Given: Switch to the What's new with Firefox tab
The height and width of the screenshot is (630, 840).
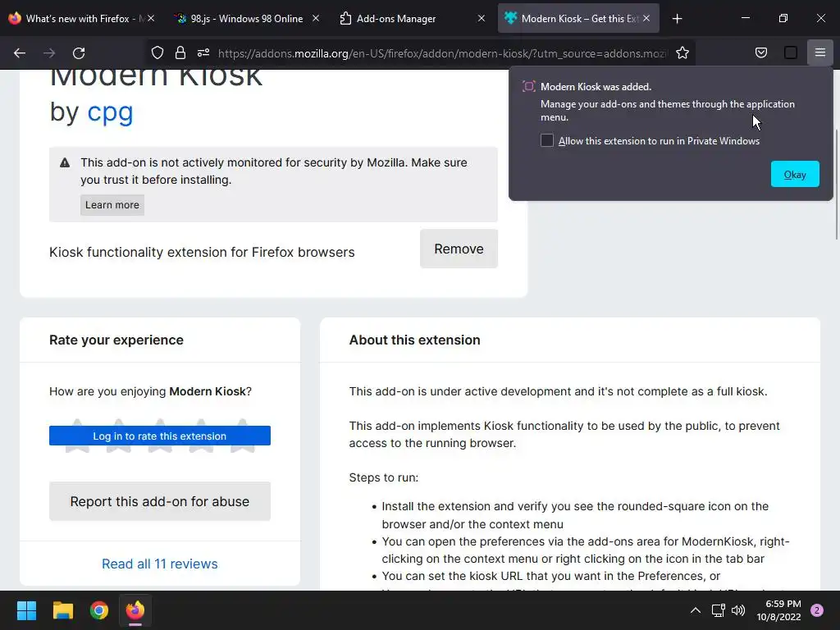Looking at the screenshot, I should (80, 19).
